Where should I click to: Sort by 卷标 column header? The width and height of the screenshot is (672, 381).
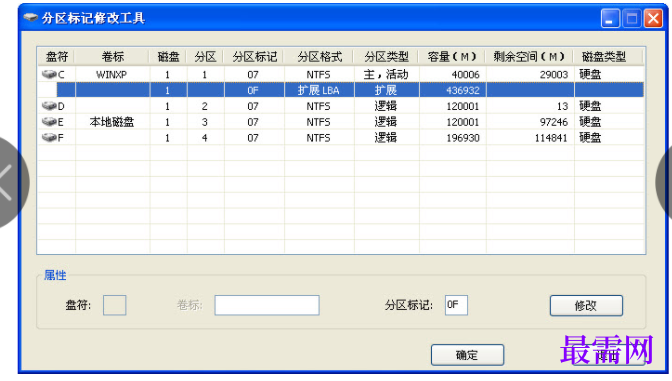click(x=113, y=57)
